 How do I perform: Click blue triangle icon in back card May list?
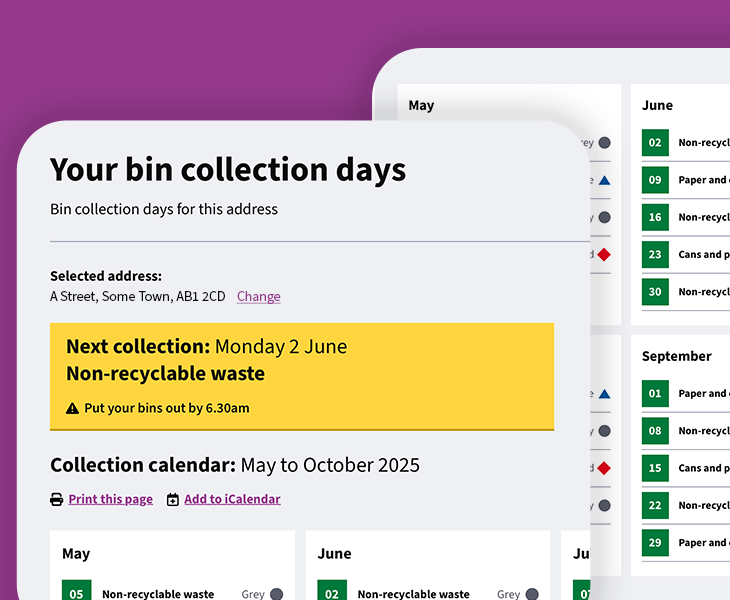tap(604, 180)
